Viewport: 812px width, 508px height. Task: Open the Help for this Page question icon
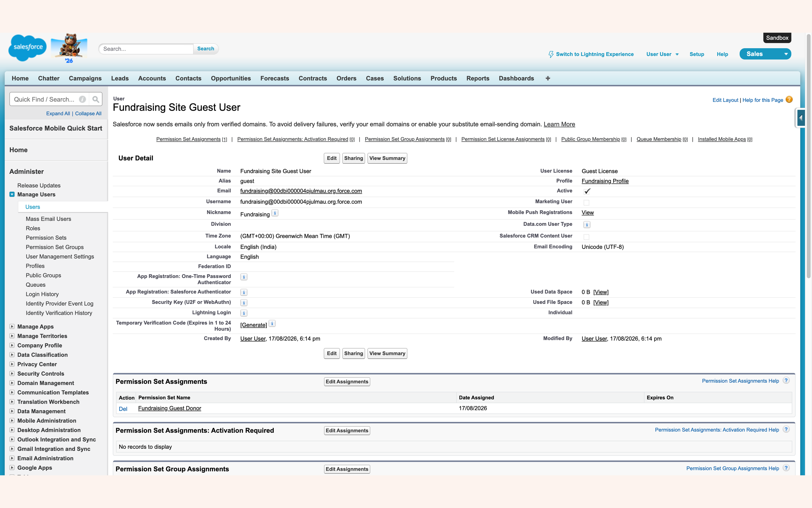coord(789,100)
